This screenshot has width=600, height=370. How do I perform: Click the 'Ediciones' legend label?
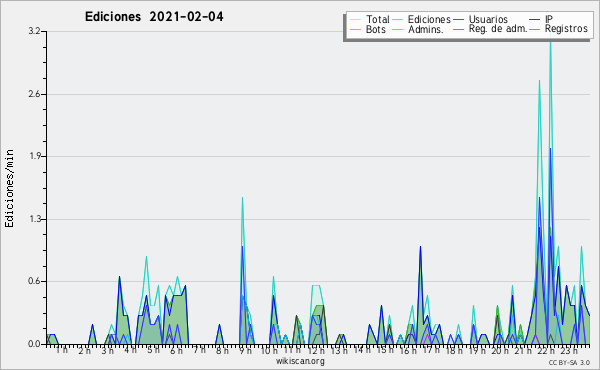pos(429,19)
